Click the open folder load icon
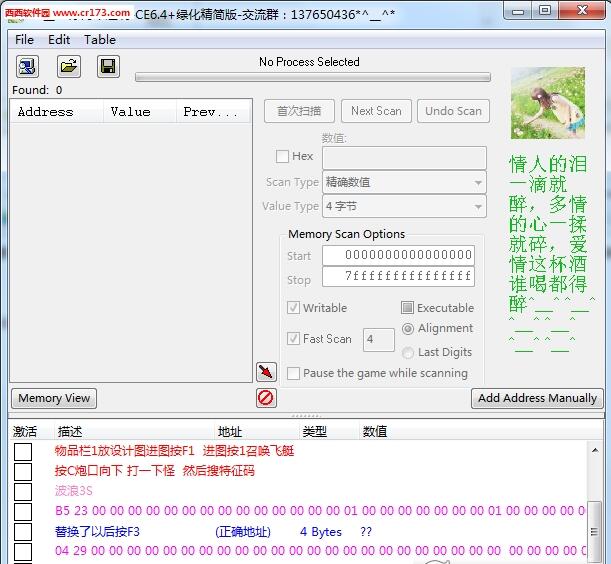The width and height of the screenshot is (611, 564). (68, 67)
